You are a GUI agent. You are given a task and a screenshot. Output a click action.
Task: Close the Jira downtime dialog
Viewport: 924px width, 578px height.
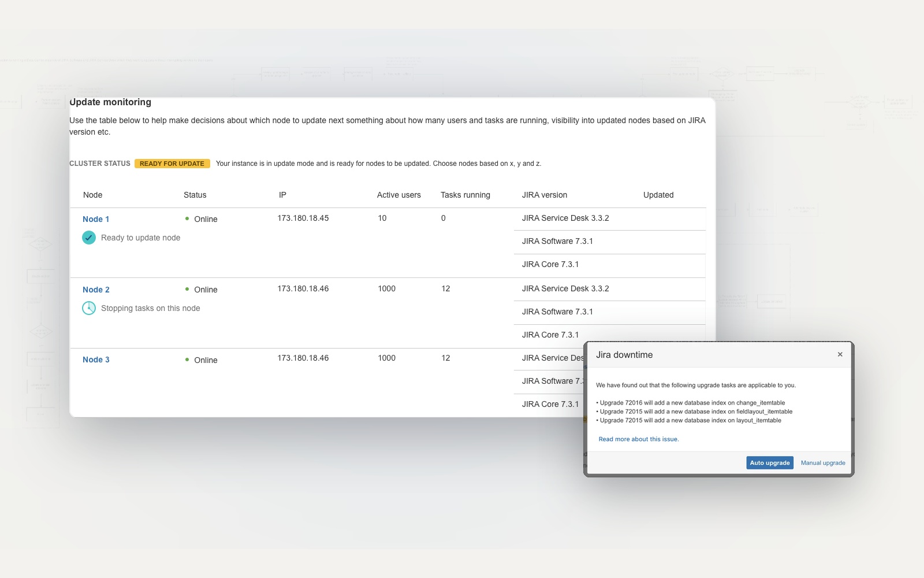click(x=840, y=354)
